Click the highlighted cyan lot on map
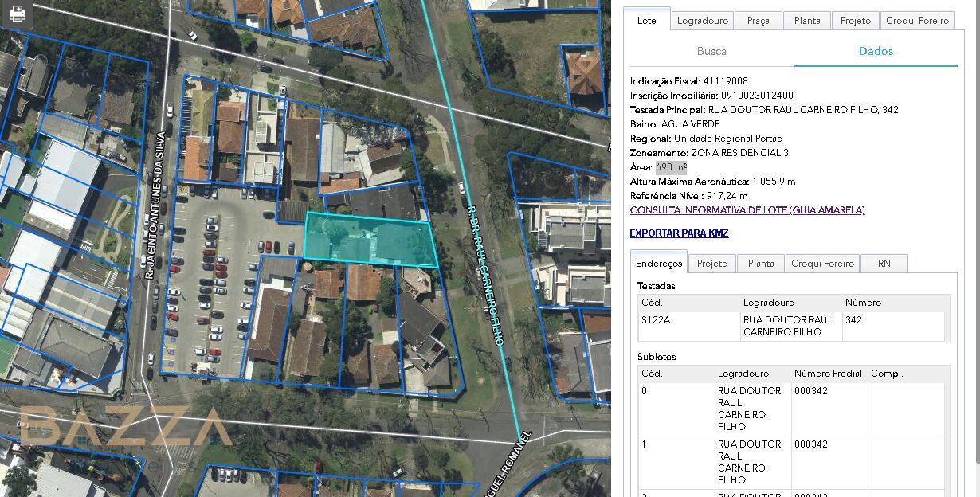The width and height of the screenshot is (980, 497). pyautogui.click(x=370, y=240)
